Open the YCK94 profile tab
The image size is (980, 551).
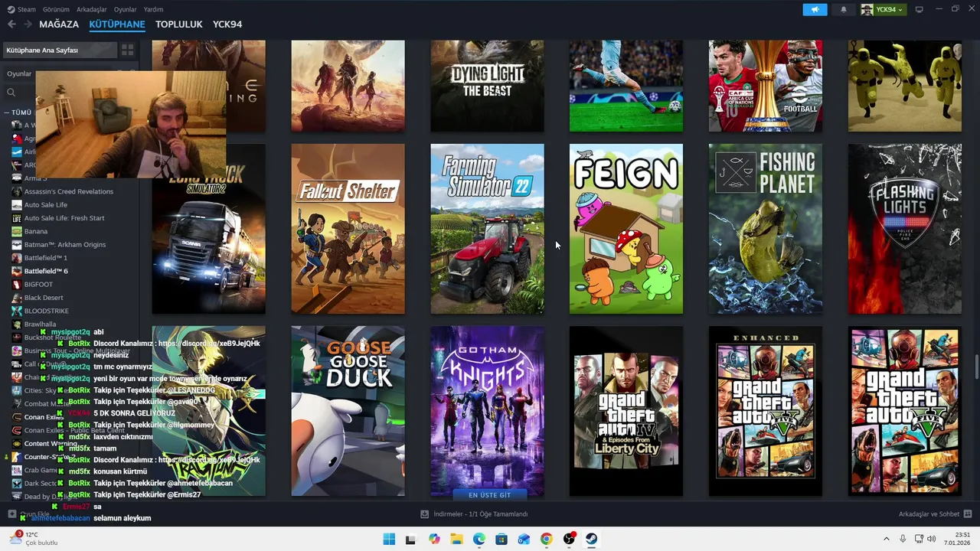[x=227, y=24]
